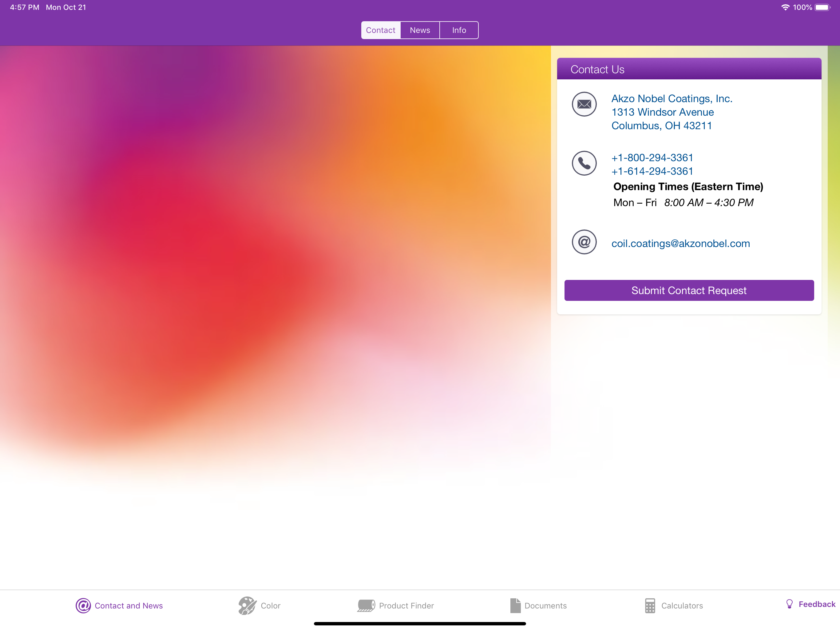The image size is (840, 630).
Task: Select the Contact and News @ tab icon
Action: (x=83, y=605)
